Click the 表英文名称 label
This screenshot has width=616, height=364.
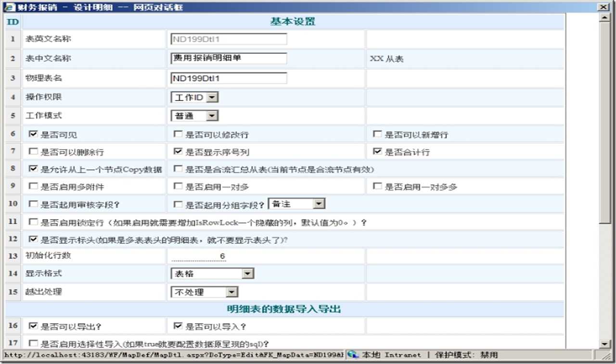pos(48,38)
